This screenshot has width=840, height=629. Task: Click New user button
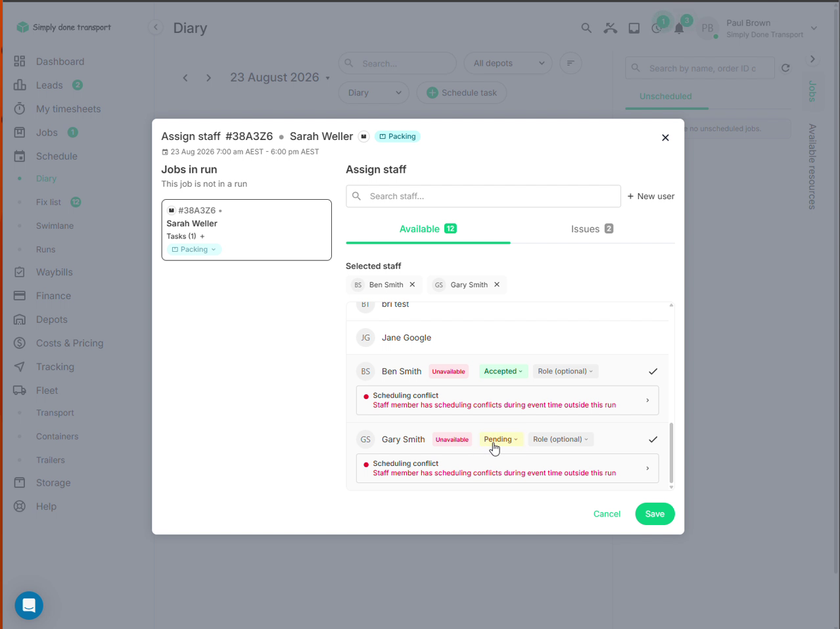pyautogui.click(x=651, y=197)
